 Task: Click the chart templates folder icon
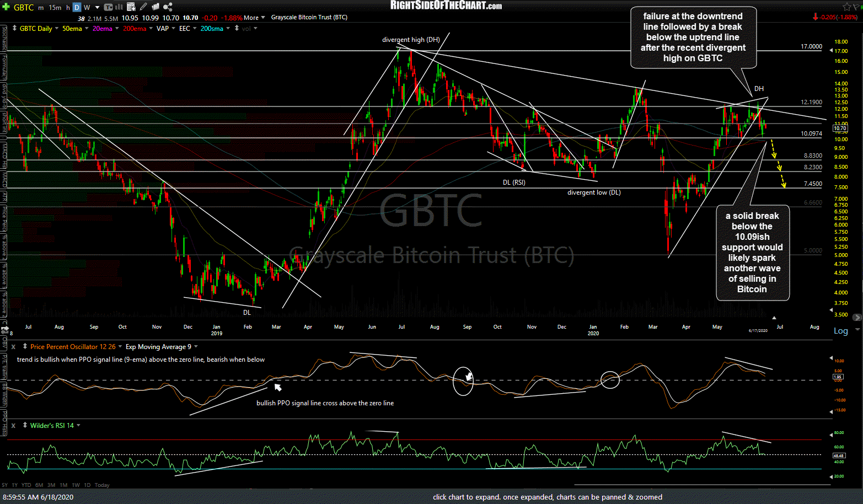(x=156, y=7)
